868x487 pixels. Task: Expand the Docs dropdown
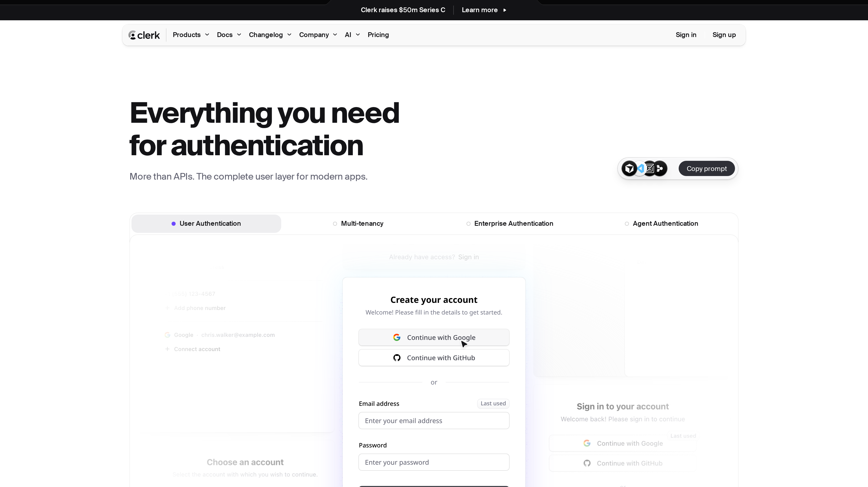229,35
